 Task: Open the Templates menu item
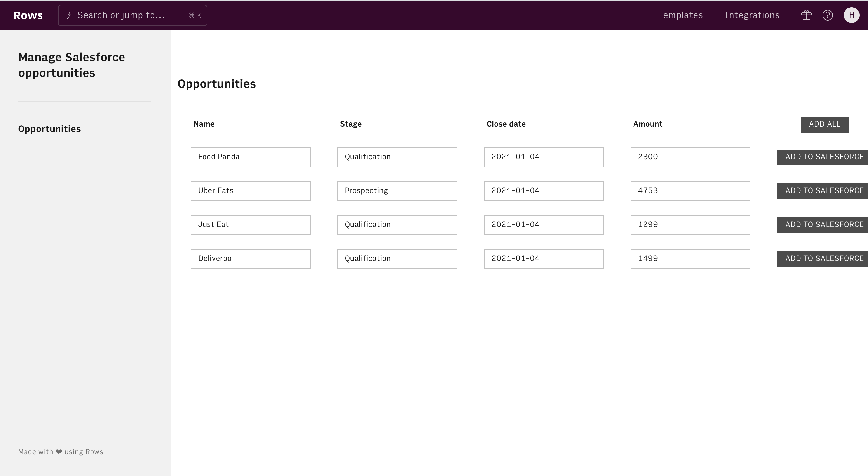(680, 15)
